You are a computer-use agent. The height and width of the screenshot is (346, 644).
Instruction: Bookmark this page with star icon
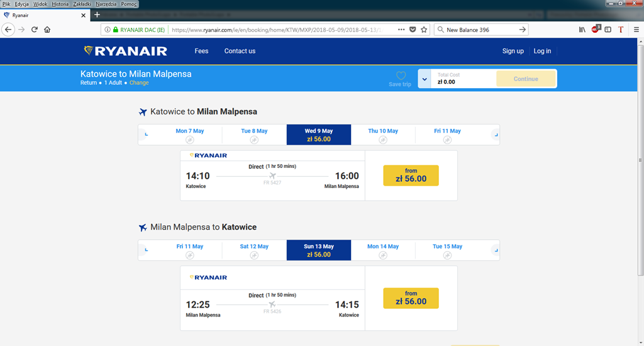424,30
